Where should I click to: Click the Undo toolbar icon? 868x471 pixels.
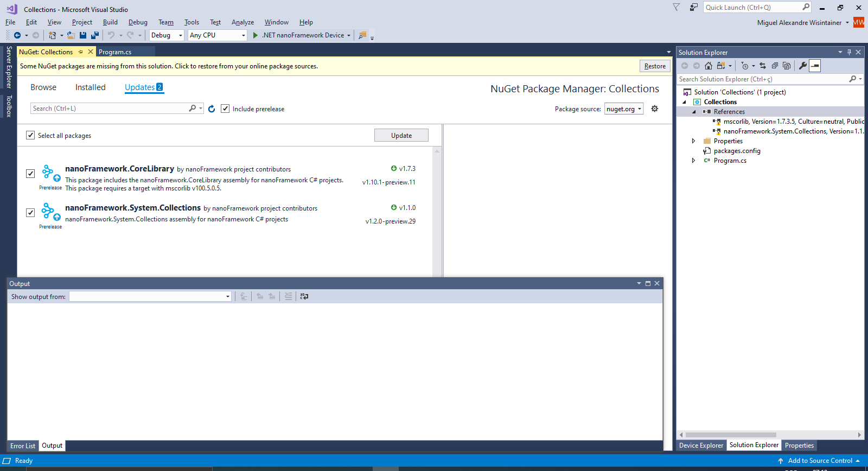(x=111, y=35)
